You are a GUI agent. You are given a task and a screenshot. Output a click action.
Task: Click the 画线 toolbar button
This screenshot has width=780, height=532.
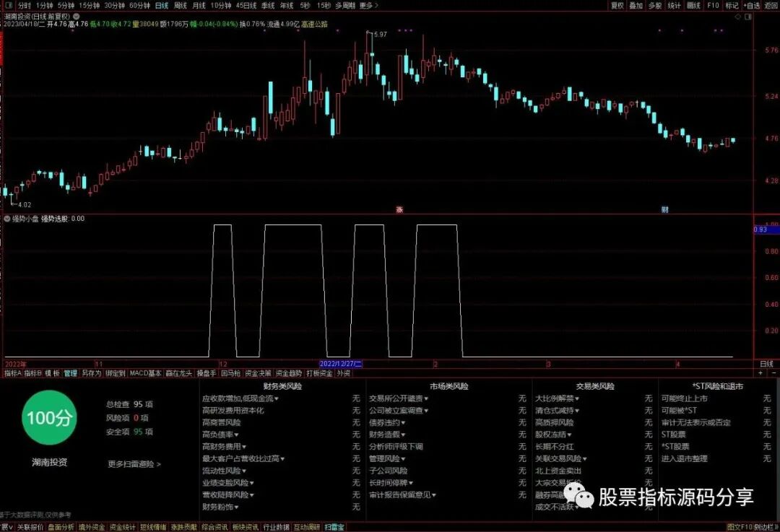click(693, 6)
